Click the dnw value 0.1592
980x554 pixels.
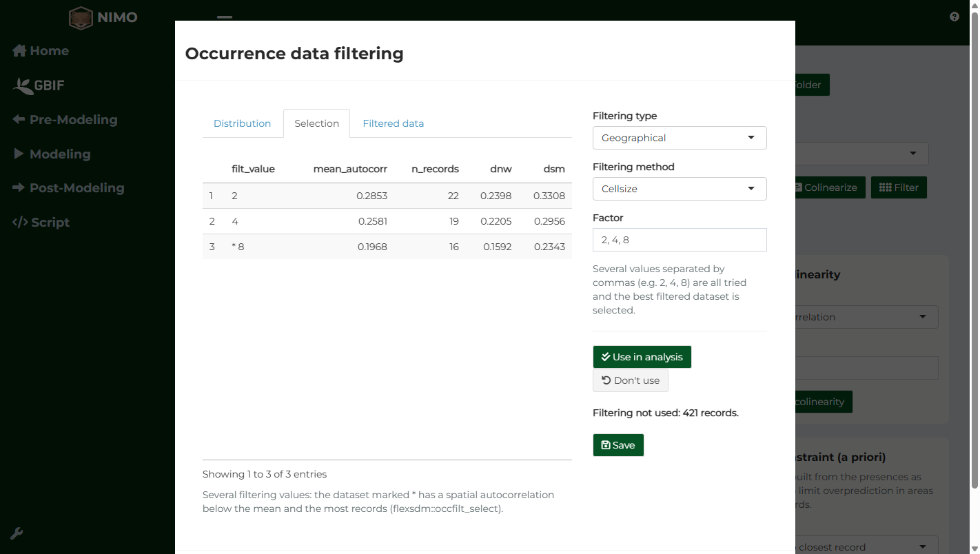tap(497, 247)
